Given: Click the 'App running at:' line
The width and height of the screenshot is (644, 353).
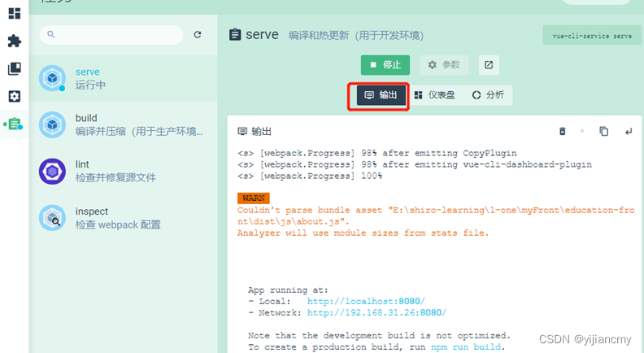Looking at the screenshot, I should [x=288, y=290].
